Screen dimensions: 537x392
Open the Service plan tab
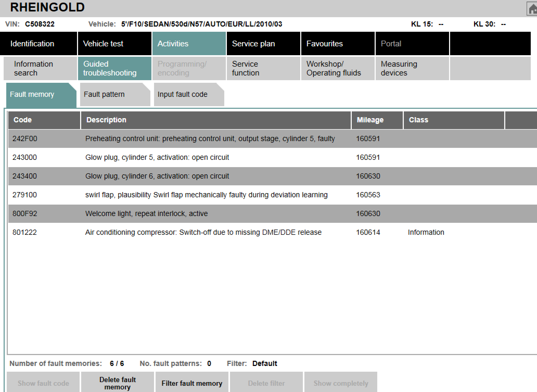coord(263,43)
